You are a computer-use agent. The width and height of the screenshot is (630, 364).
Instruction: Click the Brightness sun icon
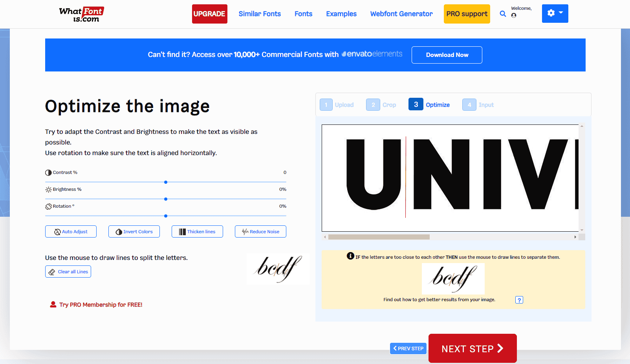pyautogui.click(x=48, y=189)
